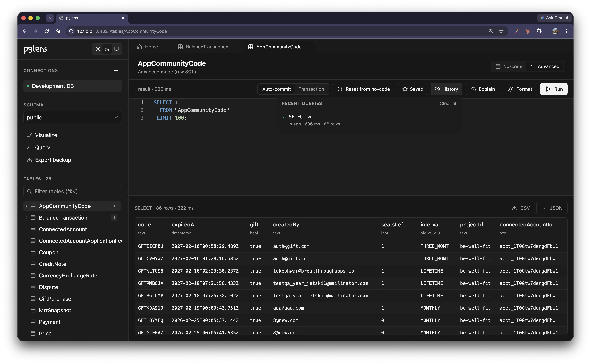Expand the AppCommunityCode table tree
Image resolution: width=591 pixels, height=364 pixels.
(x=26, y=206)
